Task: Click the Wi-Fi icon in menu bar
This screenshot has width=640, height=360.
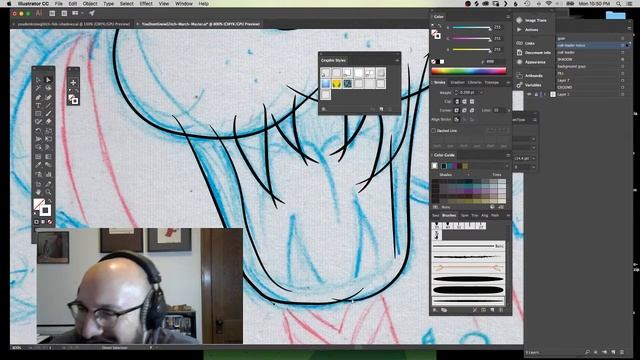Action: [x=549, y=4]
